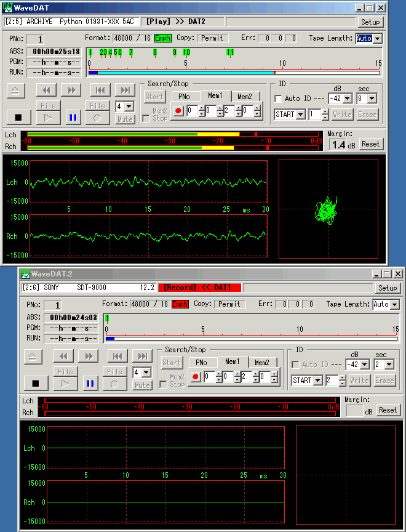Toggle Mem2 Stop checkbox in the top window
The image size is (406, 532).
click(146, 118)
